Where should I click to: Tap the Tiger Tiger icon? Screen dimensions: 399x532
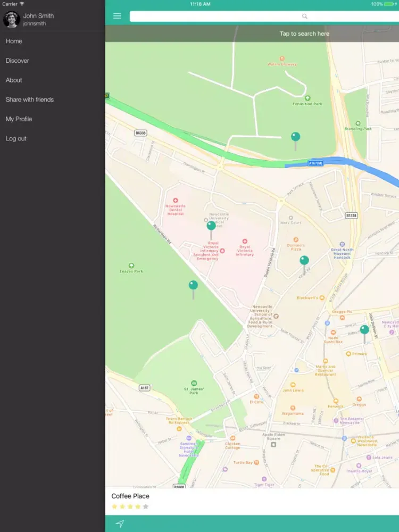[264, 479]
